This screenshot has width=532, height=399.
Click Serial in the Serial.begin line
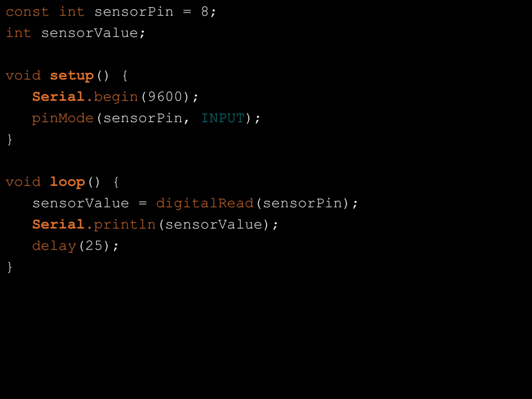click(x=58, y=97)
